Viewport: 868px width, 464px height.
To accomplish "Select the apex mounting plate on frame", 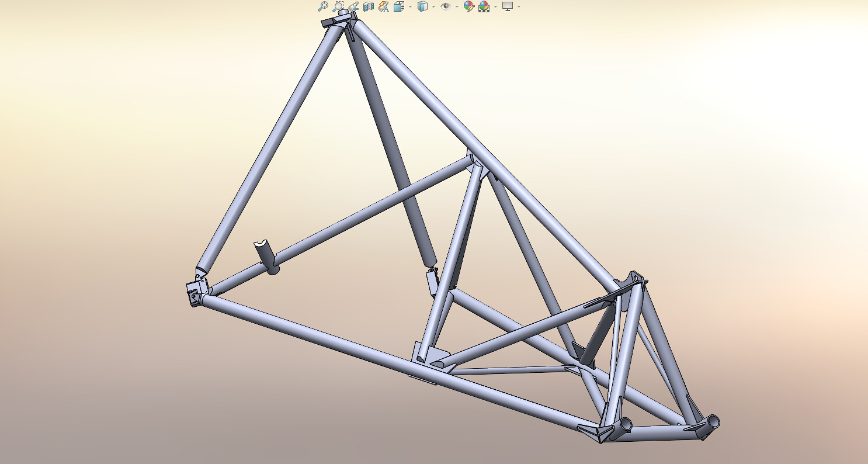I will [x=337, y=22].
